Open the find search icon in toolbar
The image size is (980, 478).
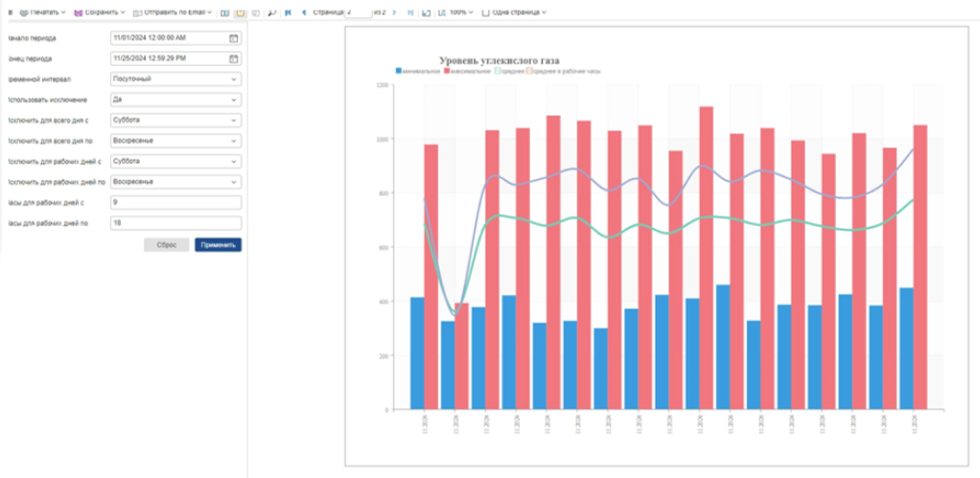coord(272,12)
